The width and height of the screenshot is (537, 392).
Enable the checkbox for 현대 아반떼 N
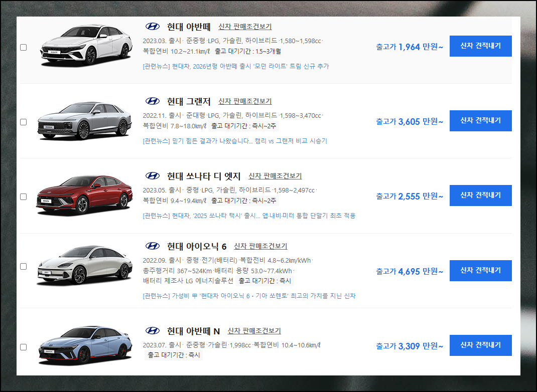point(23,347)
